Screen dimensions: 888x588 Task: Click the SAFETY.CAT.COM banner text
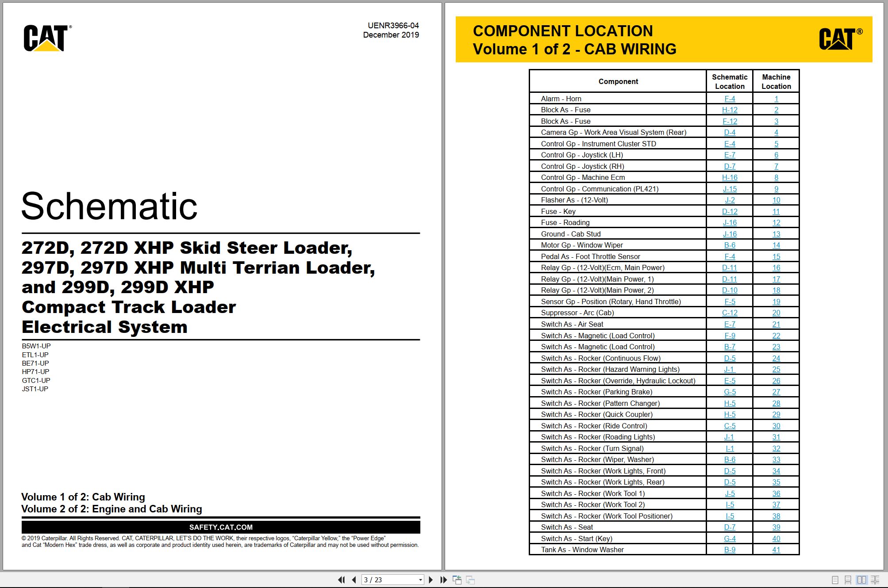pos(221,527)
